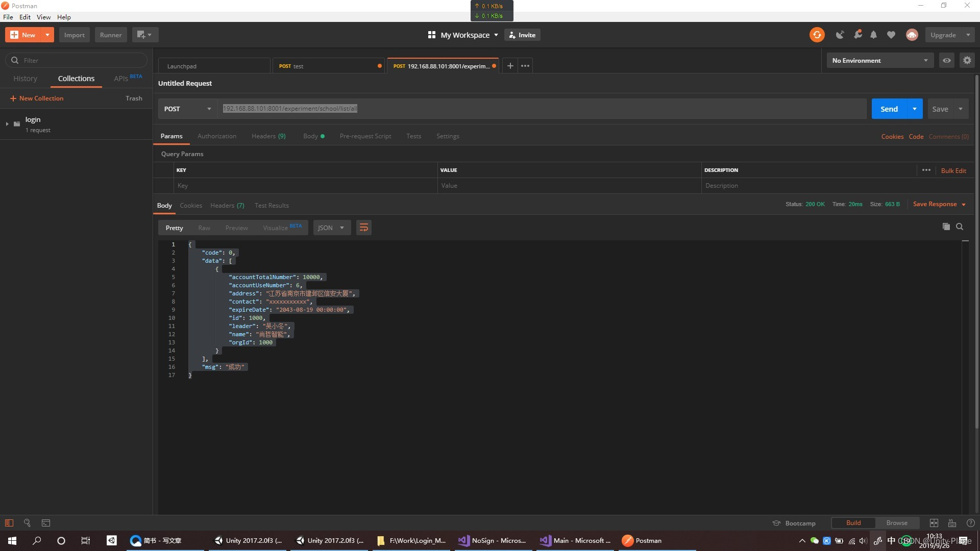Open the environment quick look eye
Screen dimensions: 980x551
click(x=947, y=60)
